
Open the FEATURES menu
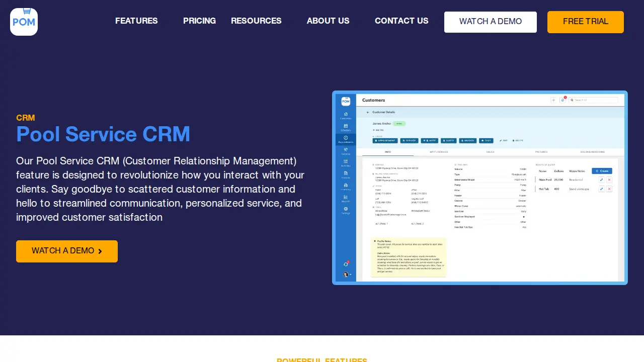(x=136, y=21)
